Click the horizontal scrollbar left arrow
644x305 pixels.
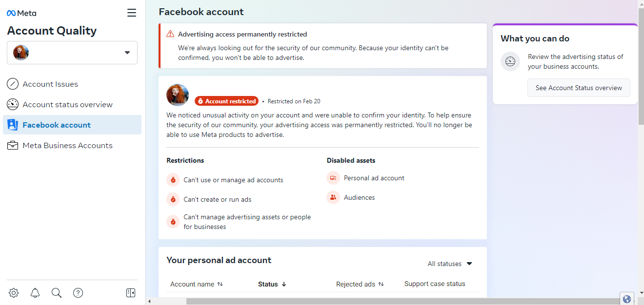pyautogui.click(x=150, y=302)
